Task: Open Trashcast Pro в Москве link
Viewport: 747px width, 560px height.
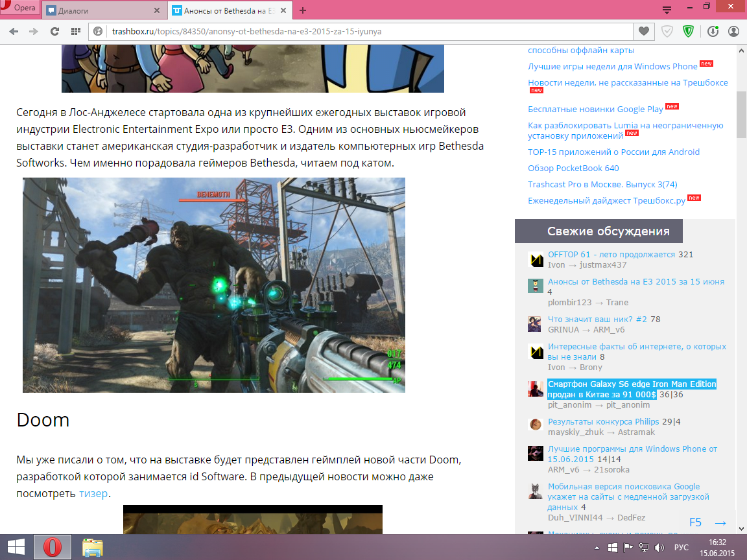Action: click(x=602, y=184)
